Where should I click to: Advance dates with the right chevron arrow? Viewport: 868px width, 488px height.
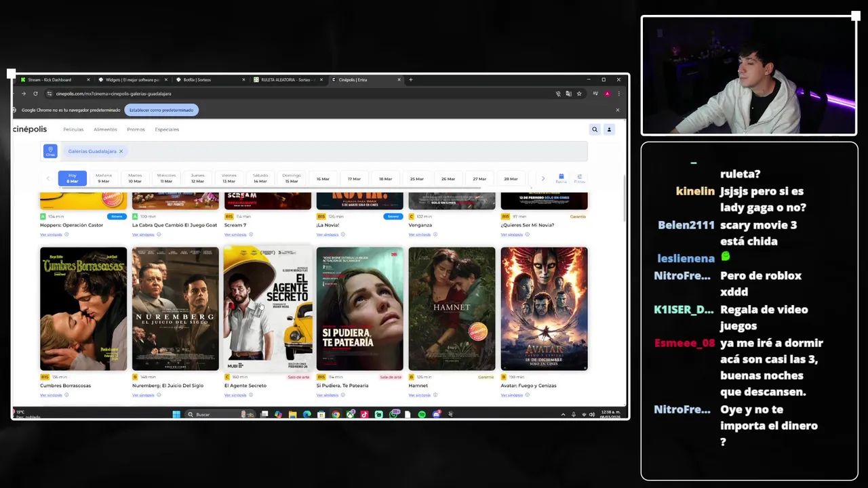pos(542,178)
